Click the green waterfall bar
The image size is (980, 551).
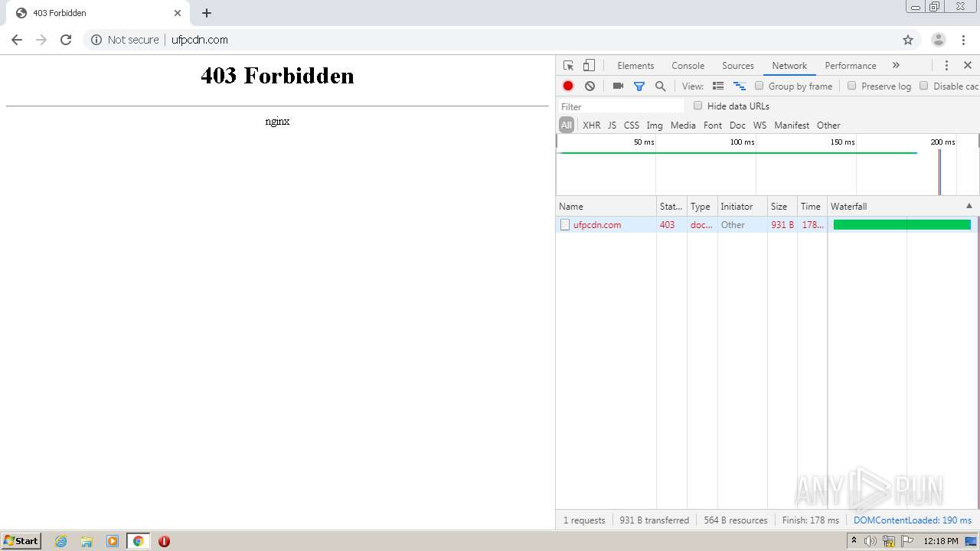point(902,225)
